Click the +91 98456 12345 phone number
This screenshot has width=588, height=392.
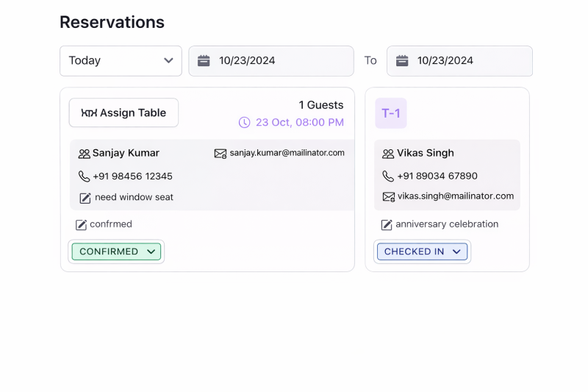click(132, 177)
